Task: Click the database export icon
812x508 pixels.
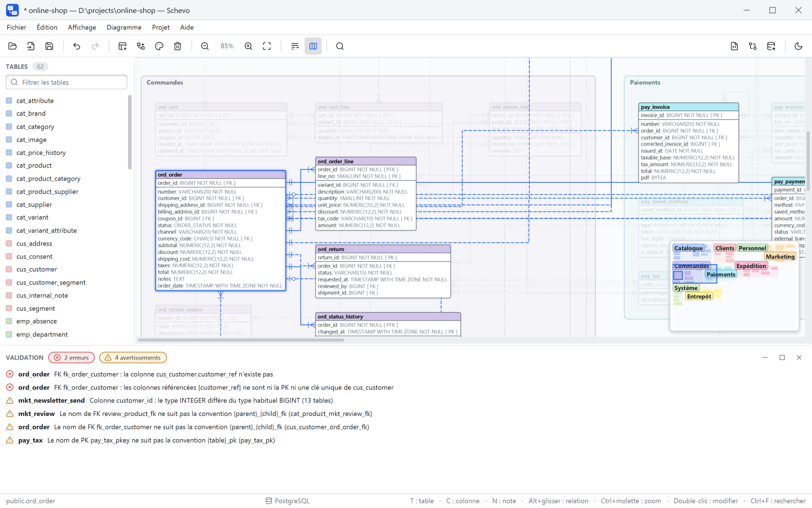Action: [771, 46]
